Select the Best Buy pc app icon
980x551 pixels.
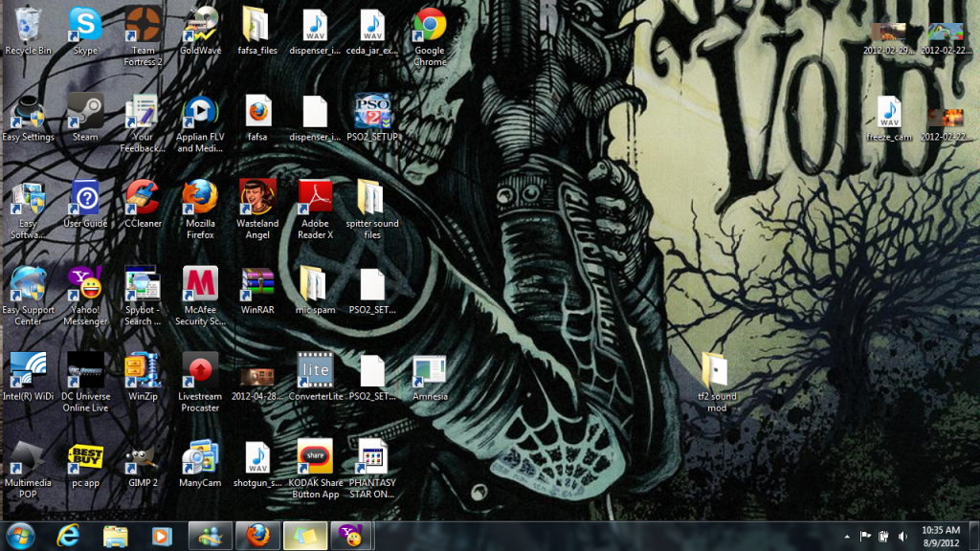pyautogui.click(x=85, y=464)
